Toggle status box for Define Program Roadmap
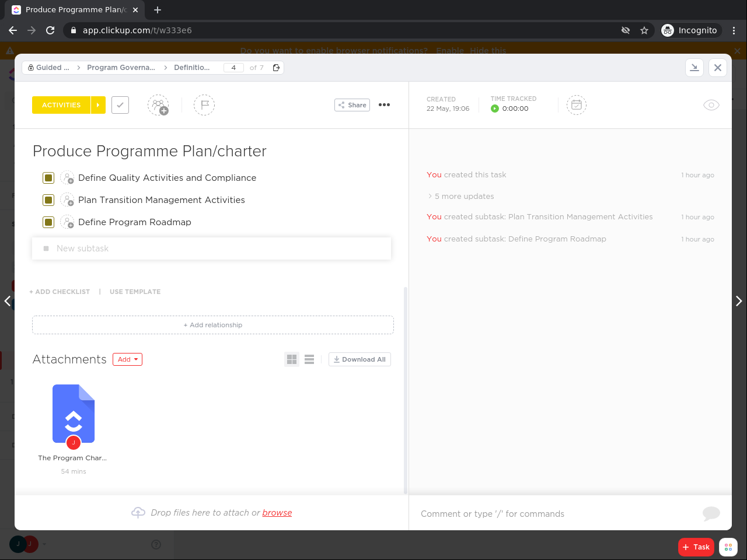 click(48, 222)
